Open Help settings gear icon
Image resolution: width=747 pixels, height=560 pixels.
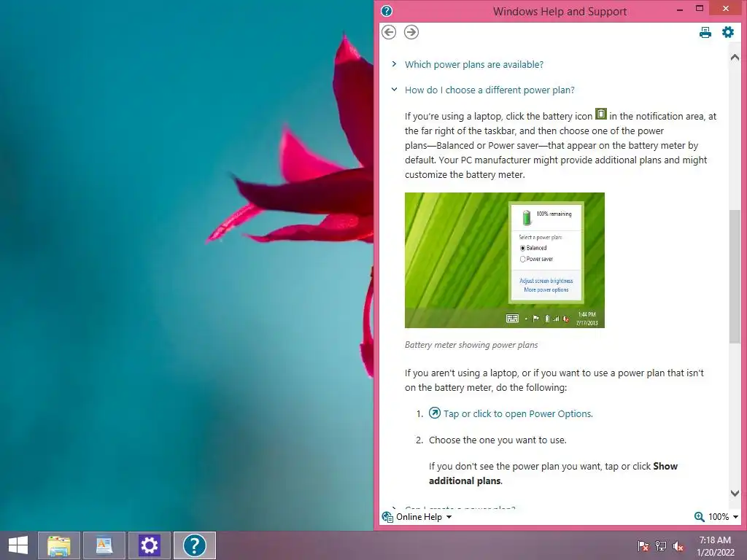tap(728, 32)
